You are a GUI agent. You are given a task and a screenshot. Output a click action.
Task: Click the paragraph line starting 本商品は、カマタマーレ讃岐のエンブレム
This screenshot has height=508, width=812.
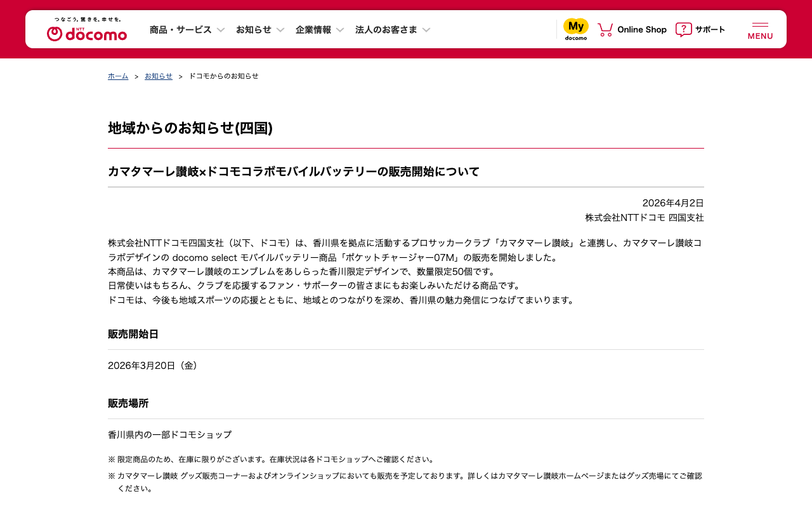(x=302, y=272)
